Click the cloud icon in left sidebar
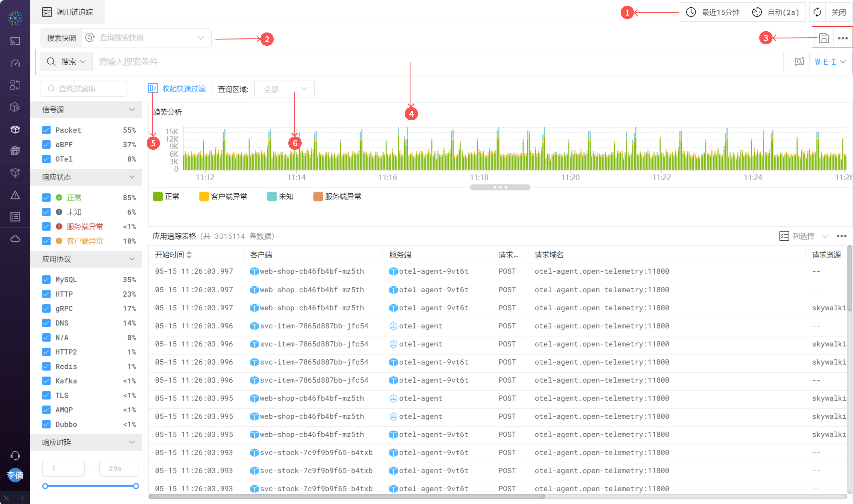853x504 pixels. pyautogui.click(x=15, y=239)
